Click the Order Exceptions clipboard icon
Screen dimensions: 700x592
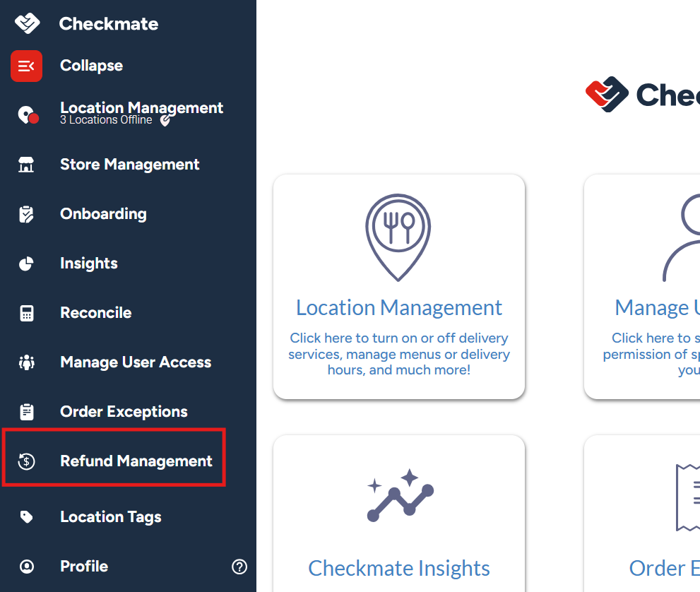tap(27, 412)
